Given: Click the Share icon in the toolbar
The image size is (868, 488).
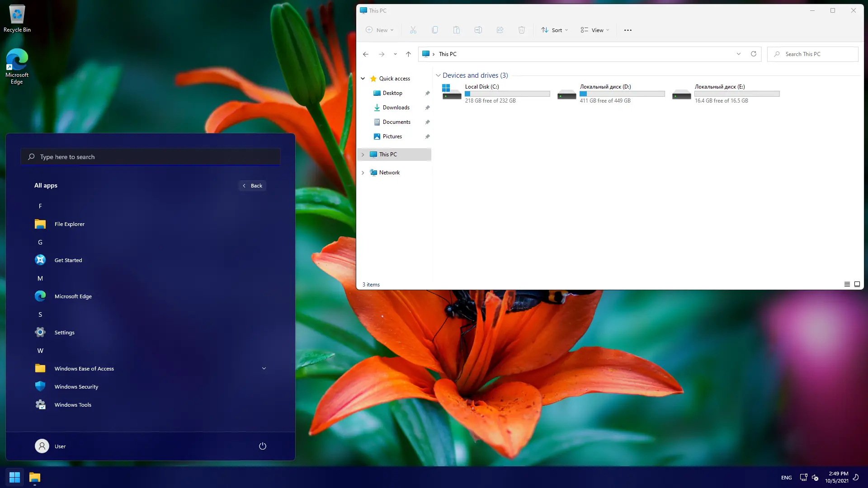Looking at the screenshot, I should (x=500, y=30).
